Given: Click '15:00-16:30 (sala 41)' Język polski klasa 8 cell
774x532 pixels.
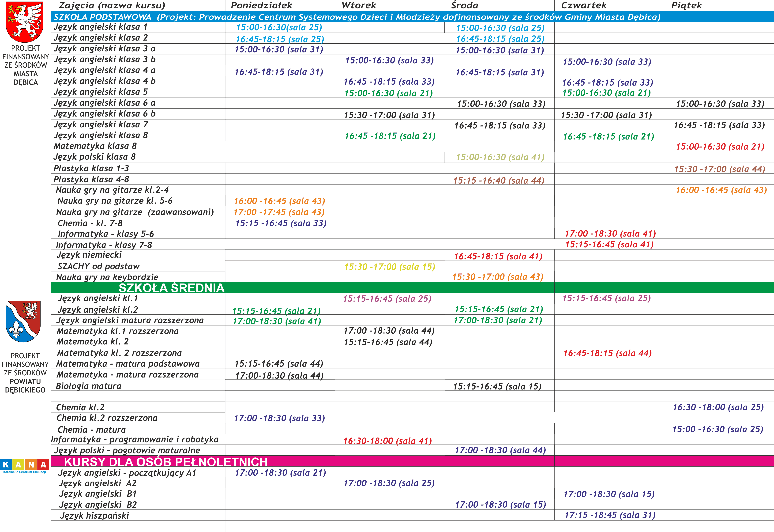Looking at the screenshot, I should point(500,157).
